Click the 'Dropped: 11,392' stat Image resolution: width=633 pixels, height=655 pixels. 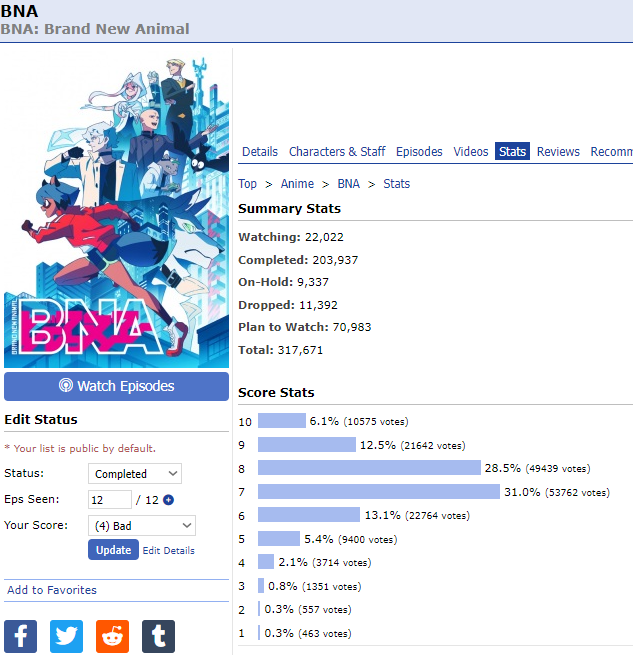pos(288,305)
